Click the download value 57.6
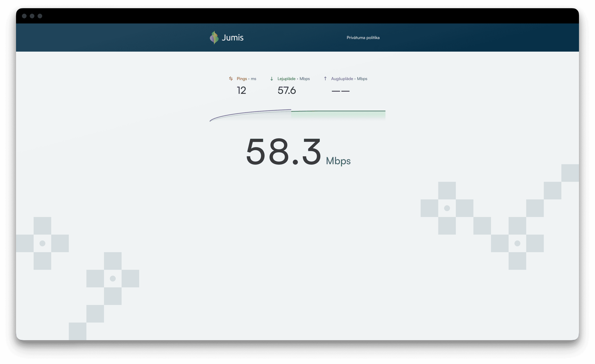595x364 pixels. point(287,90)
